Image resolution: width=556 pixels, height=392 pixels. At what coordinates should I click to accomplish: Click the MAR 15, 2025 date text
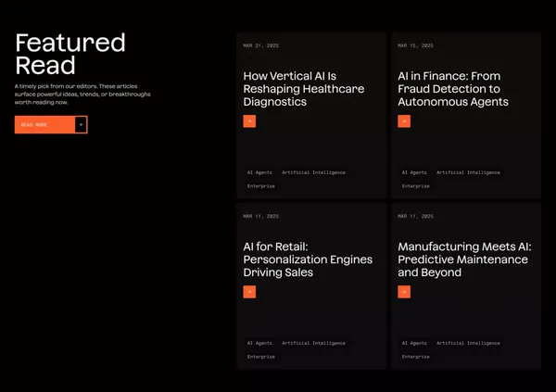[x=415, y=45]
